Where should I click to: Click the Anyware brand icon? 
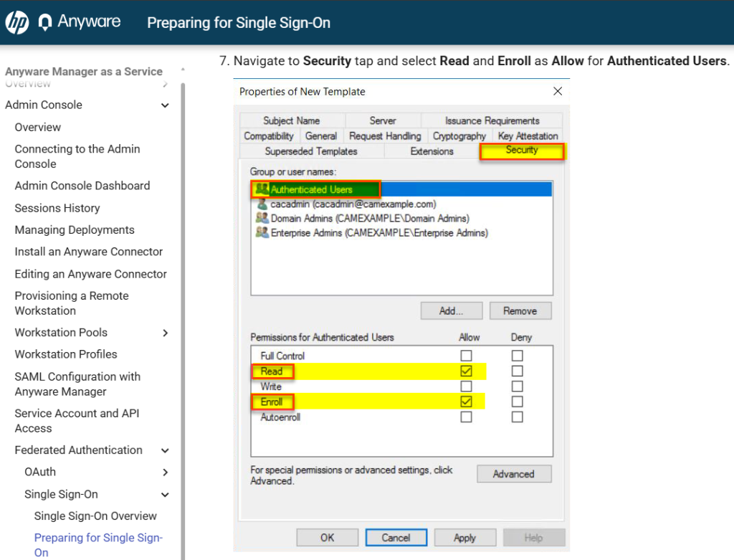click(x=46, y=23)
